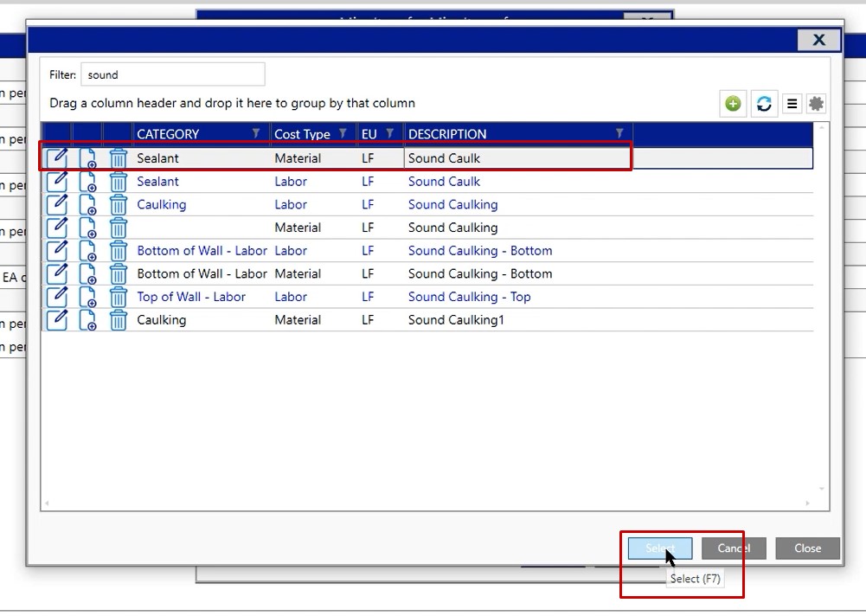Click edit pencil for Sound Caulking1 row
The height and width of the screenshot is (616, 866).
(57, 320)
